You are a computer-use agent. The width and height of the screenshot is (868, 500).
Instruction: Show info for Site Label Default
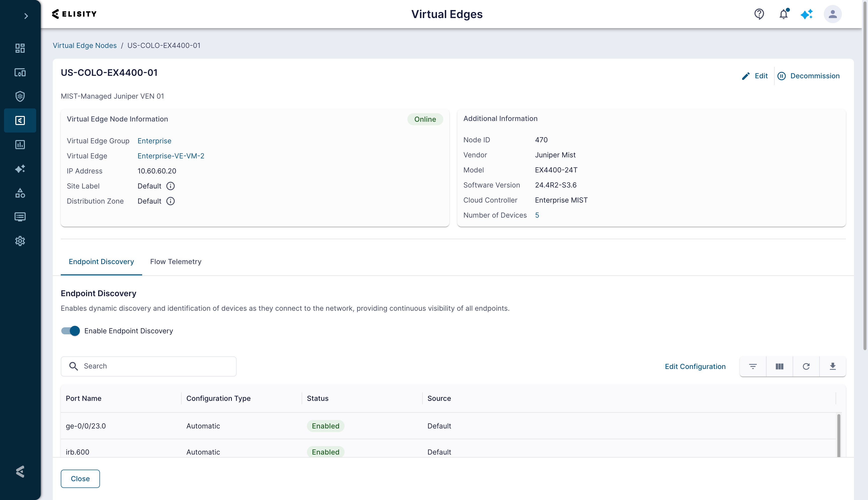pyautogui.click(x=171, y=186)
